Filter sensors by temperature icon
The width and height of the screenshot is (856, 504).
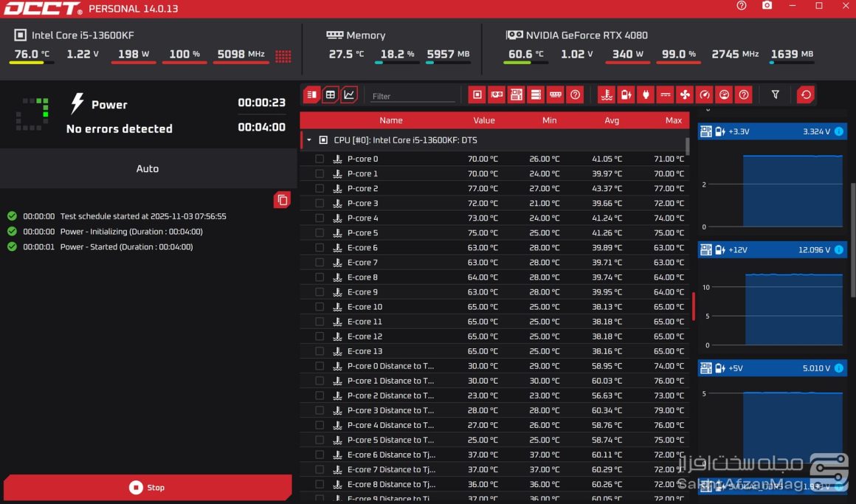click(607, 94)
